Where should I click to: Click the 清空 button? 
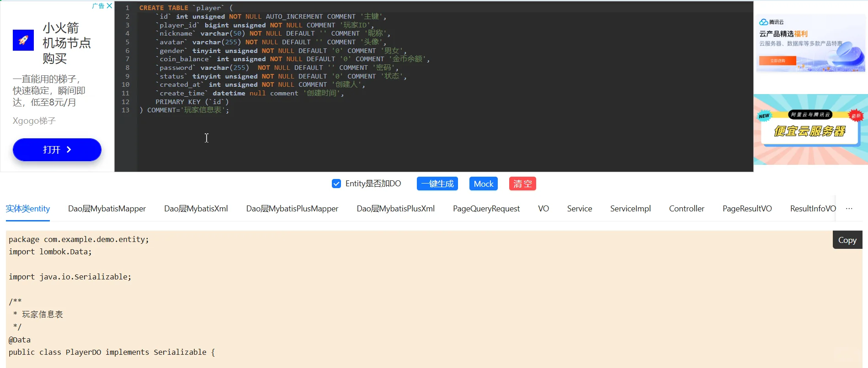(x=522, y=184)
